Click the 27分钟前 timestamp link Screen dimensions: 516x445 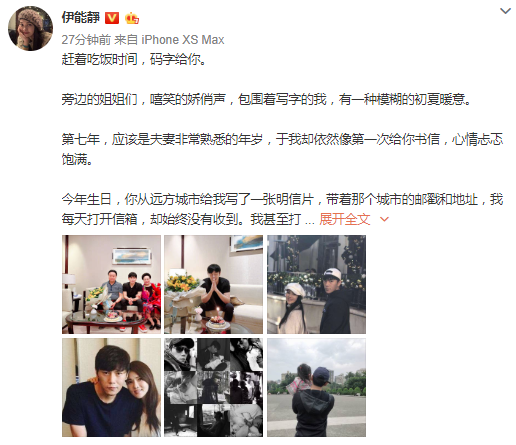pyautogui.click(x=86, y=40)
